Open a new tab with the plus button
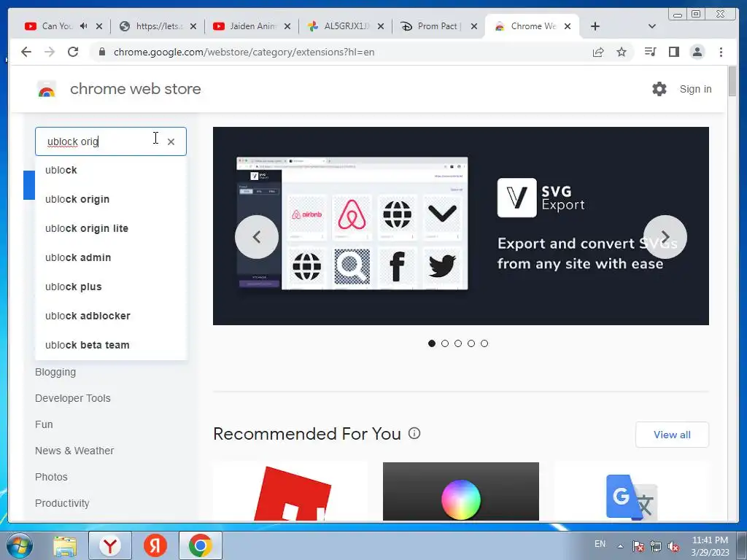Image resolution: width=747 pixels, height=560 pixels. coord(595,26)
